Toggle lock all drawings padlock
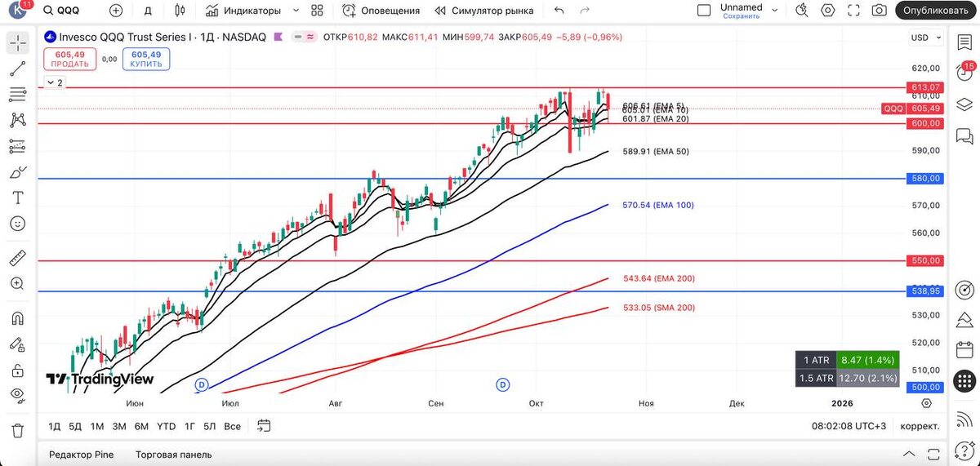 coord(17,370)
